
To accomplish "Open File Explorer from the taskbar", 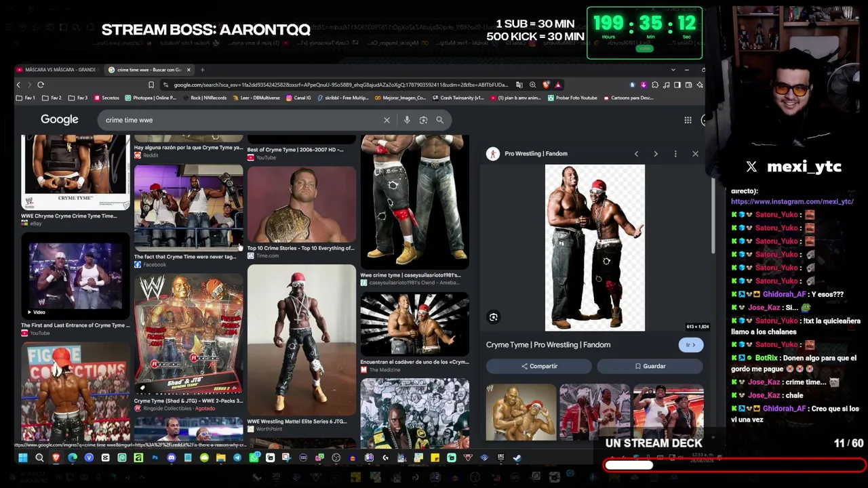I will coord(220,458).
